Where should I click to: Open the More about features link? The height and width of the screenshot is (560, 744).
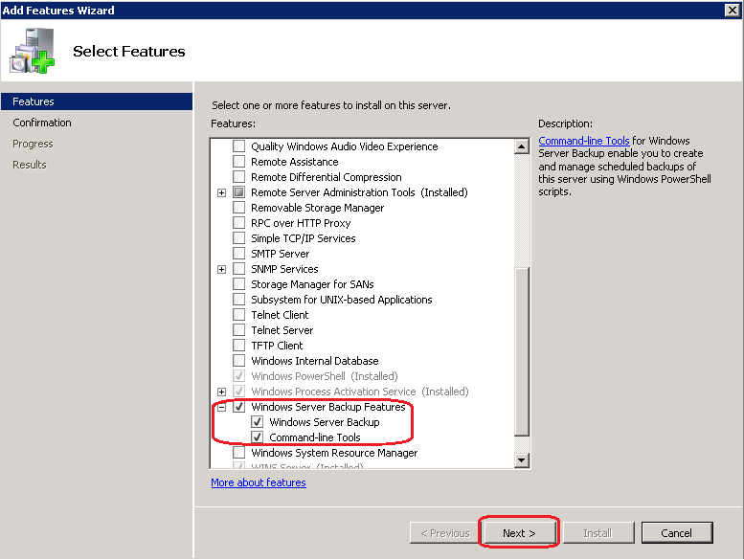point(259,482)
